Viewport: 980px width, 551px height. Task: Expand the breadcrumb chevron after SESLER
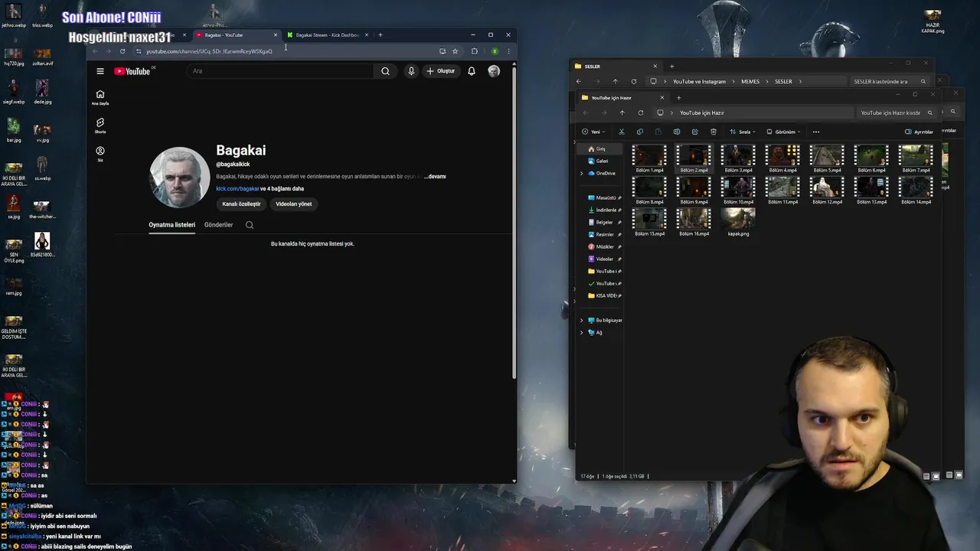click(x=800, y=81)
